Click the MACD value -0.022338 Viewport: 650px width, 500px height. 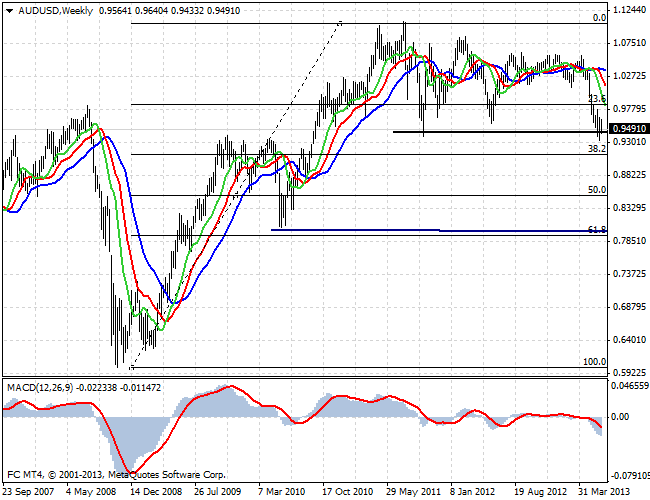(97, 388)
